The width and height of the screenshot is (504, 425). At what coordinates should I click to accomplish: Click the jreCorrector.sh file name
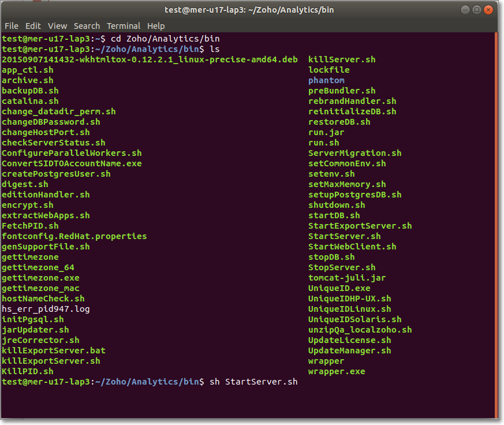(40, 340)
